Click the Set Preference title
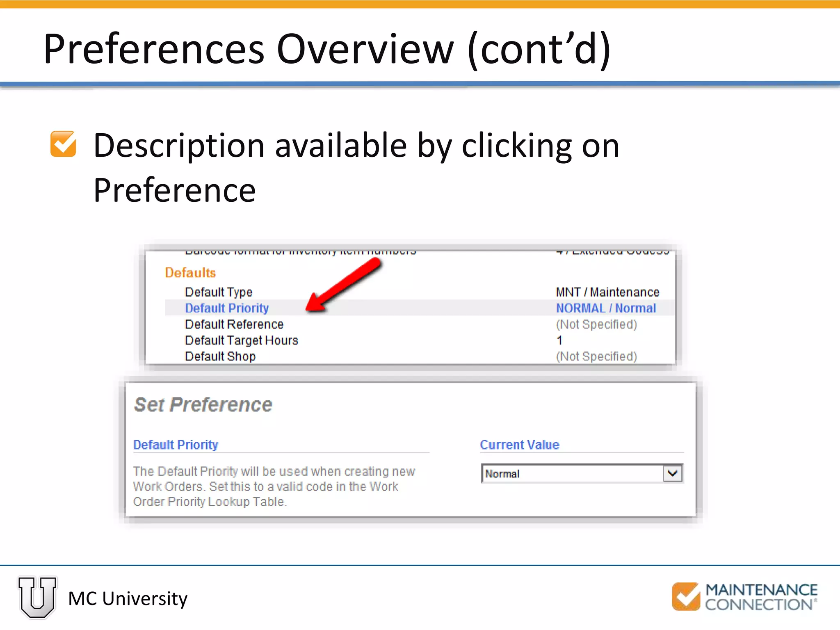The height and width of the screenshot is (630, 840). coord(203,404)
